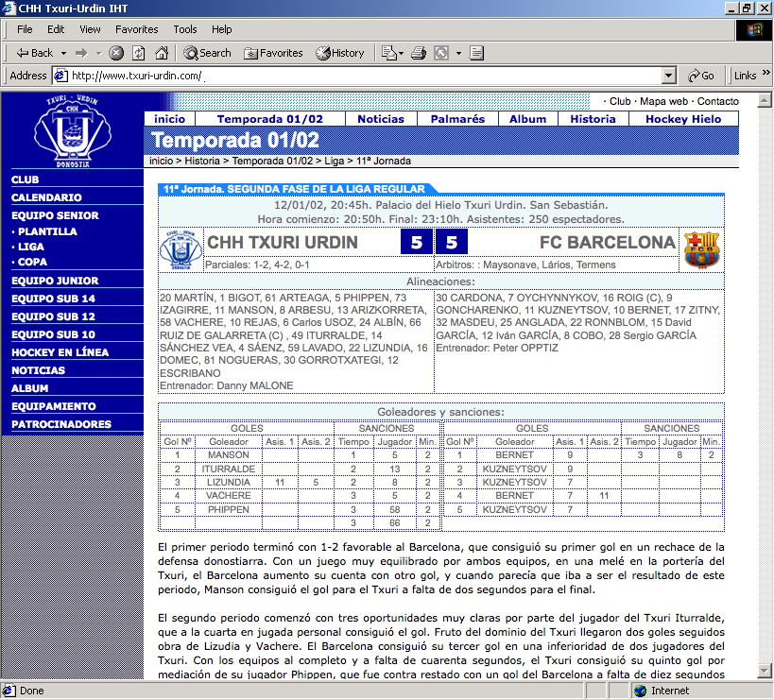Open the EQUIPO JUNIOR sidebar link
The width and height of the screenshot is (774, 700).
[55, 281]
